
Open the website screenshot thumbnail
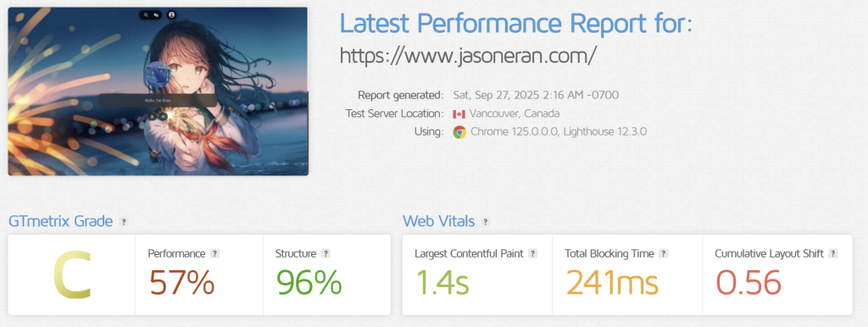pos(158,91)
